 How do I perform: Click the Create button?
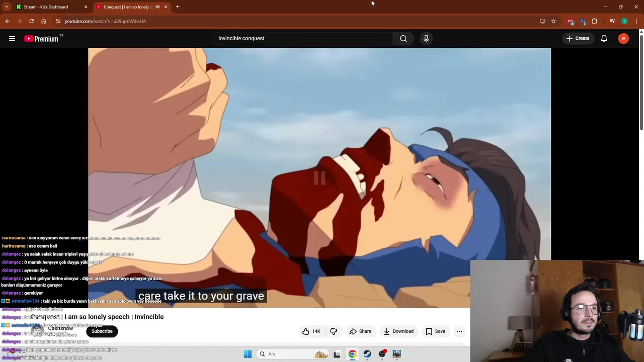tap(578, 39)
